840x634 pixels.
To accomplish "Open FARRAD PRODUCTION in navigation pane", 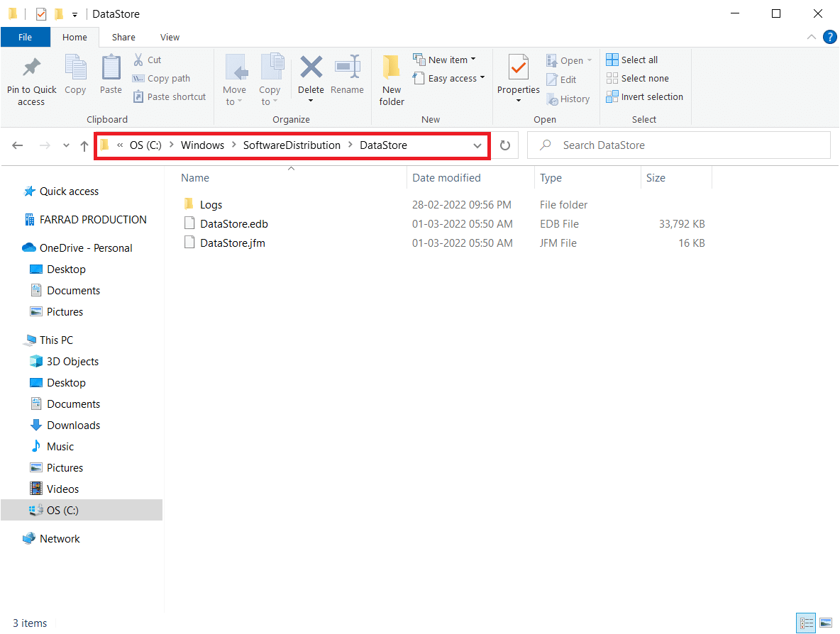I will coord(93,220).
